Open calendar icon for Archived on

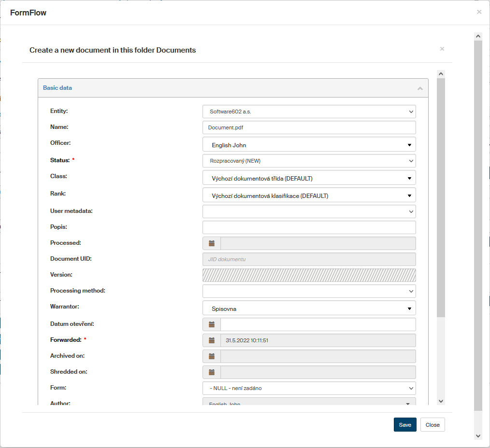(x=212, y=356)
